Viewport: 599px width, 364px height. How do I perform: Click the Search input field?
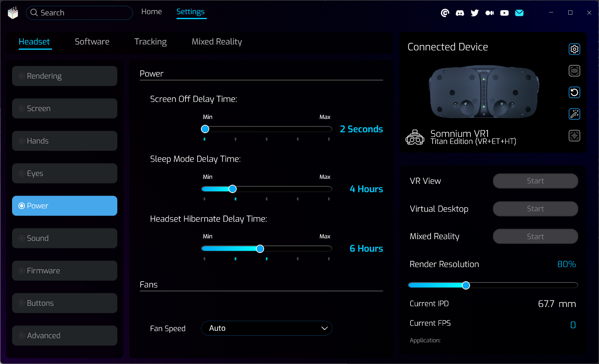point(83,13)
